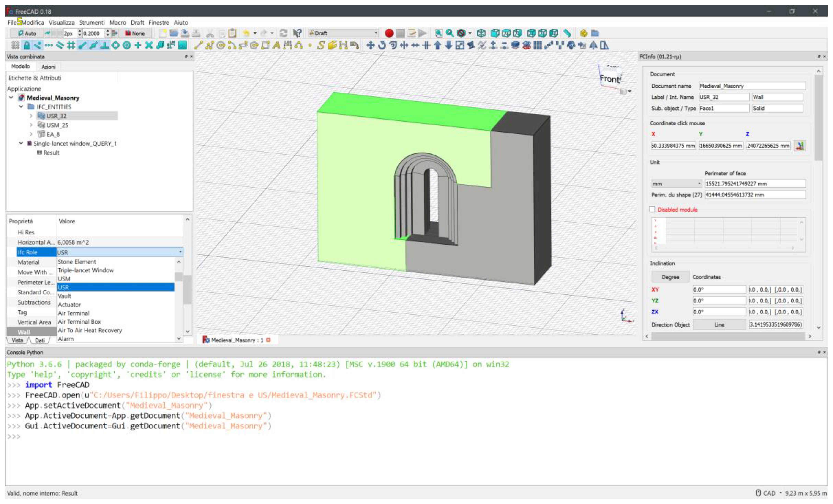The image size is (833, 504).
Task: Click the Draft Text annotation tool
Action: [x=276, y=45]
